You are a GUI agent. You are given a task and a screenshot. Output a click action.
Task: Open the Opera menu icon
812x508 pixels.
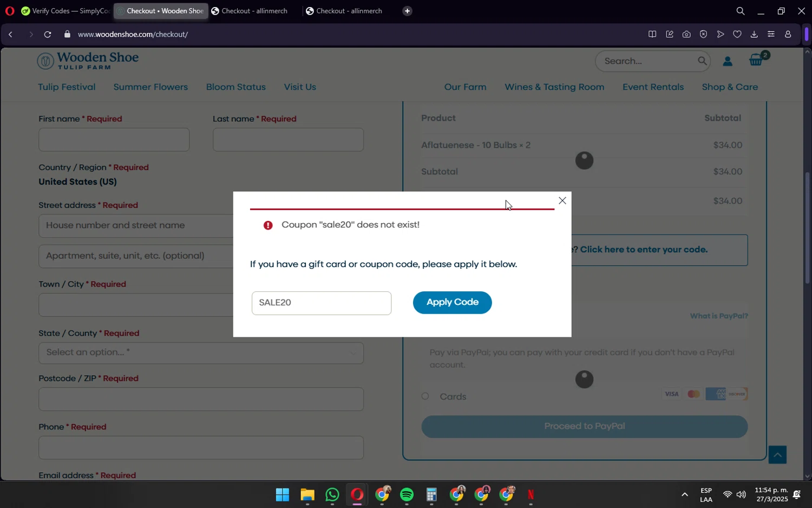[9, 11]
